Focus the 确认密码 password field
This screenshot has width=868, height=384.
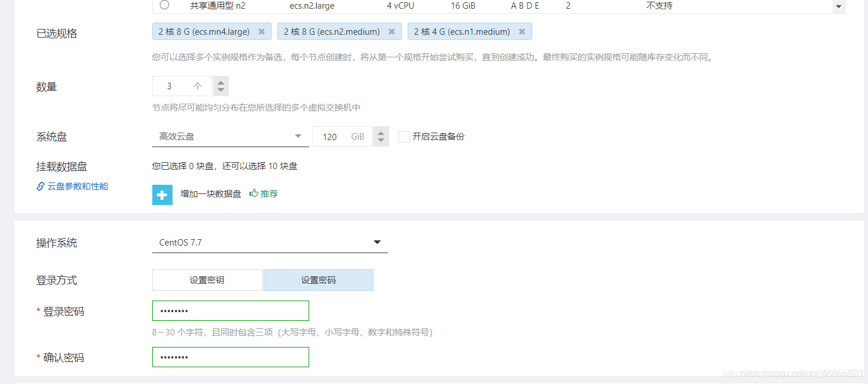pos(230,357)
